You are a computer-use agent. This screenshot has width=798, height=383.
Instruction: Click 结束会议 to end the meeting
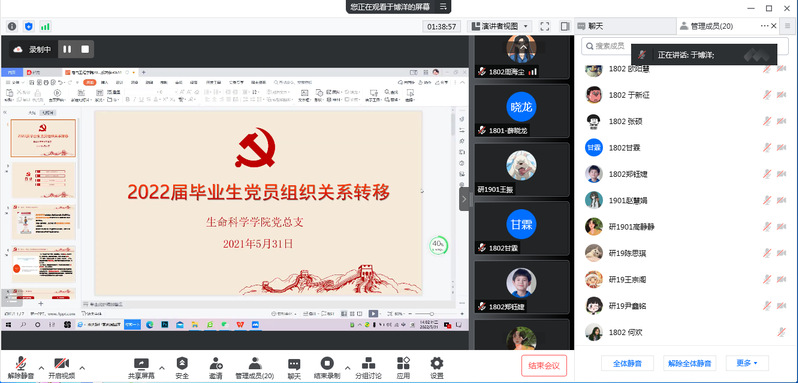pyautogui.click(x=544, y=365)
